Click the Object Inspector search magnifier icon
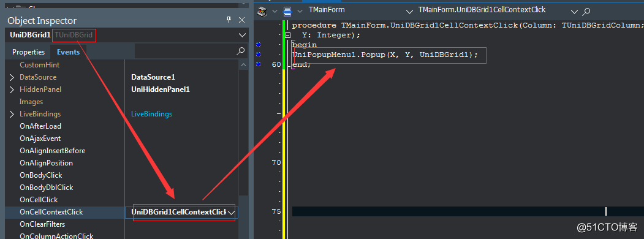Viewport: 644px width, 239px height. pos(241,51)
